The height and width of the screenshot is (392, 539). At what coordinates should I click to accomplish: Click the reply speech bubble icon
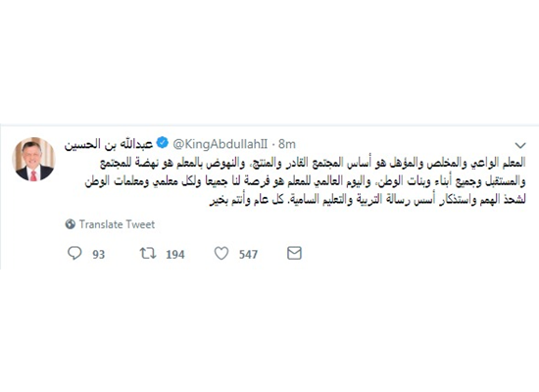74,253
